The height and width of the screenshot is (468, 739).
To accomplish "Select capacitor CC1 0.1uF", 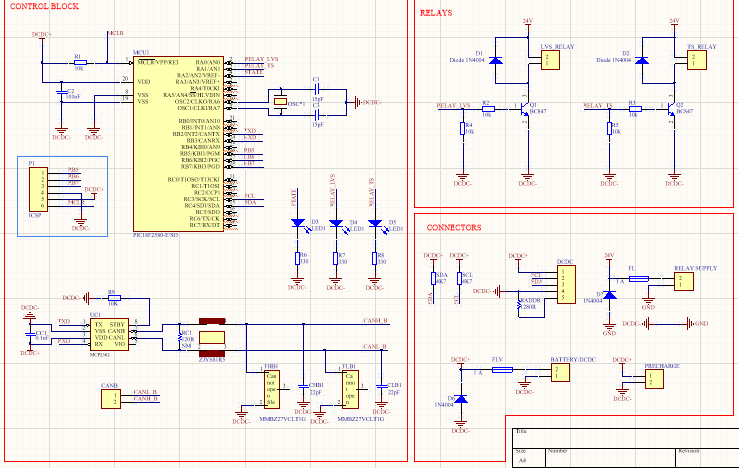I will (30, 335).
